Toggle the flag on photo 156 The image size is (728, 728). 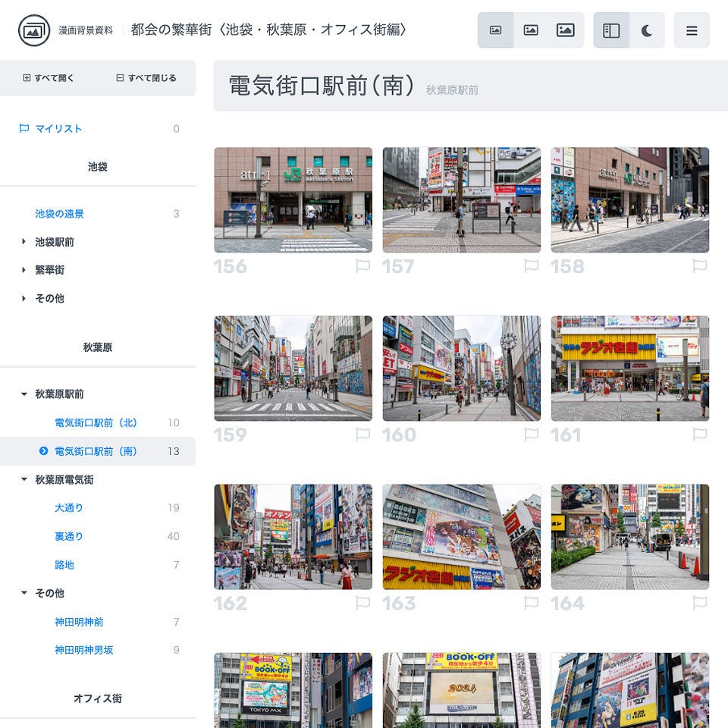(x=363, y=266)
